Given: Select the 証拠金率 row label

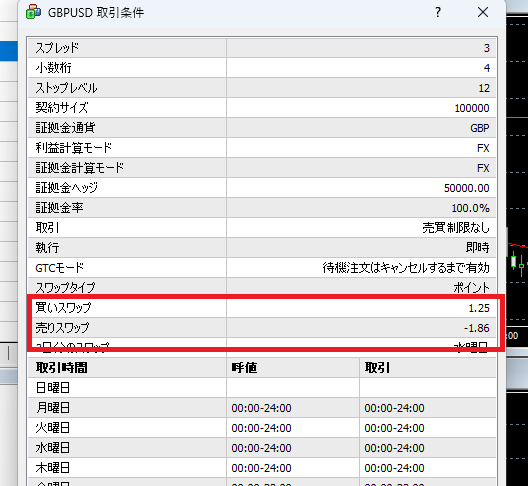Looking at the screenshot, I should point(59,207).
